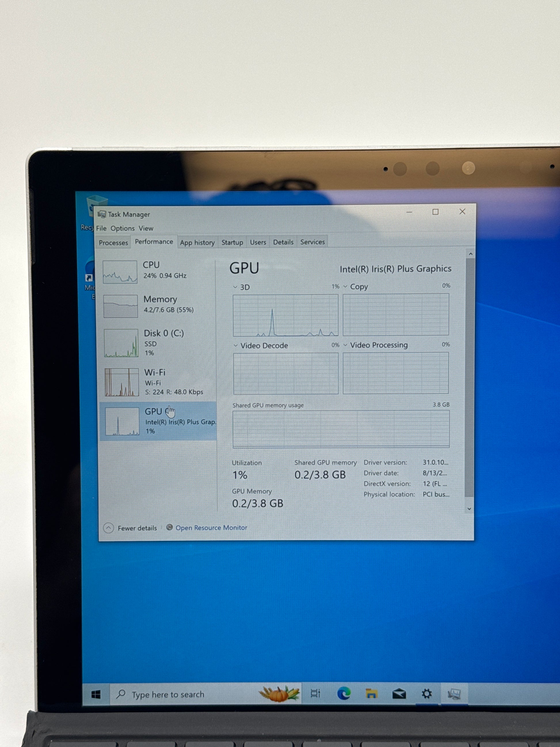The image size is (560, 747).
Task: Open the Copy engine graph dropdown
Action: [x=345, y=286]
